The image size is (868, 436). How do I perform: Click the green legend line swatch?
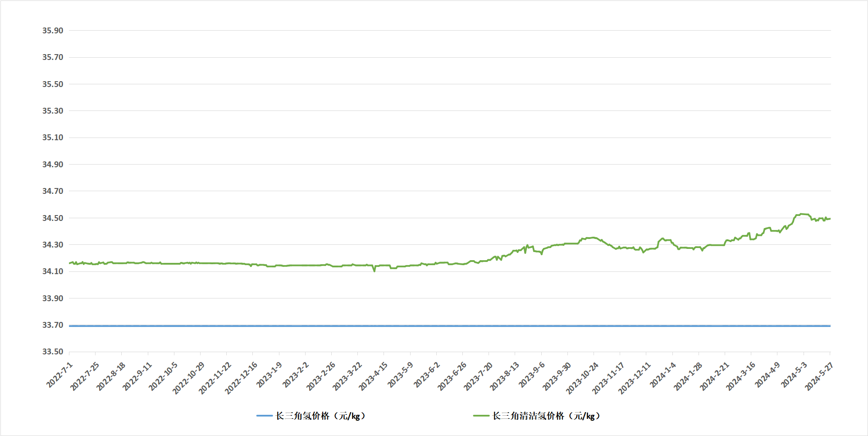point(481,416)
